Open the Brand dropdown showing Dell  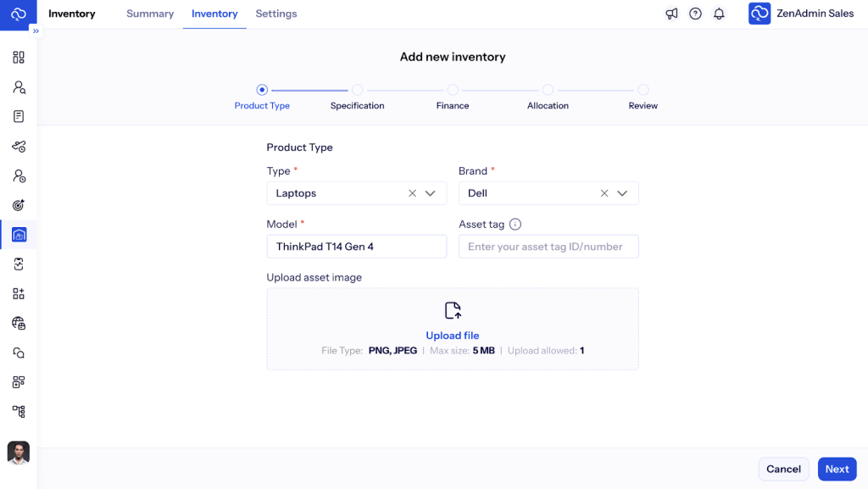622,193
